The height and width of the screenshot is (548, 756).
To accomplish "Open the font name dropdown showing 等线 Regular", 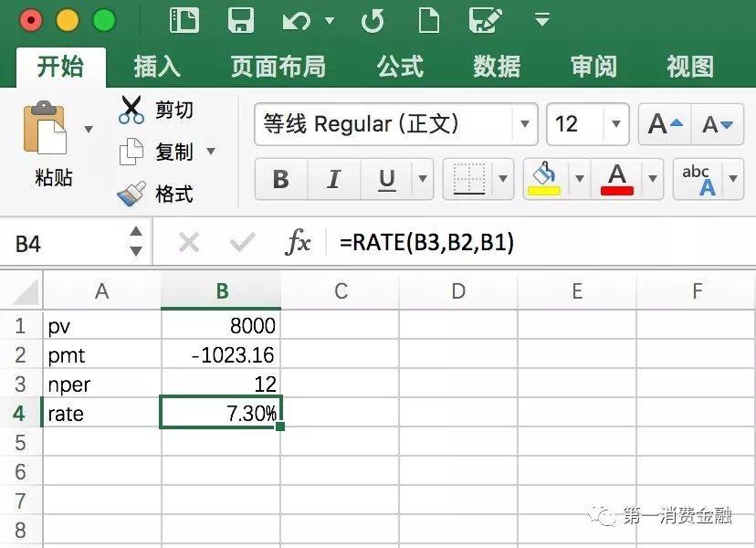I will pos(525,123).
